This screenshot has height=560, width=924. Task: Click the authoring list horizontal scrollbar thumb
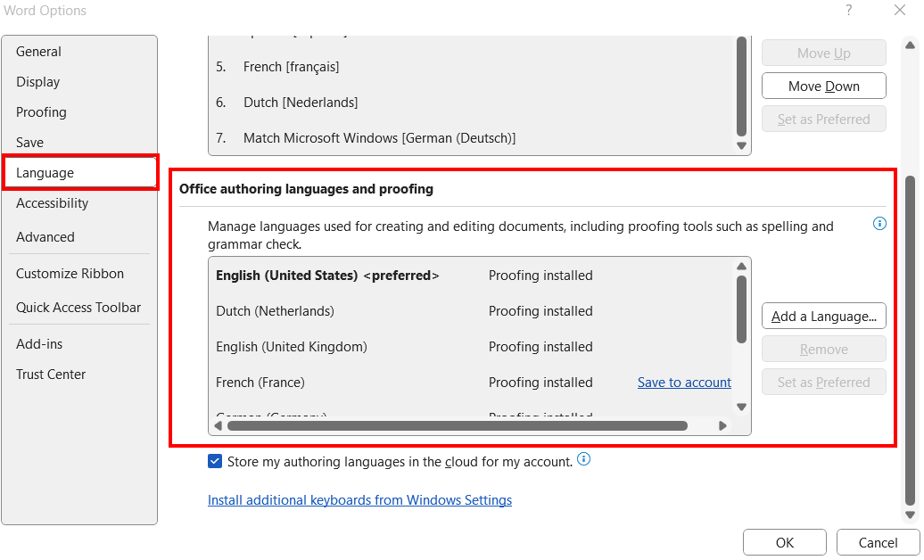coord(458,425)
